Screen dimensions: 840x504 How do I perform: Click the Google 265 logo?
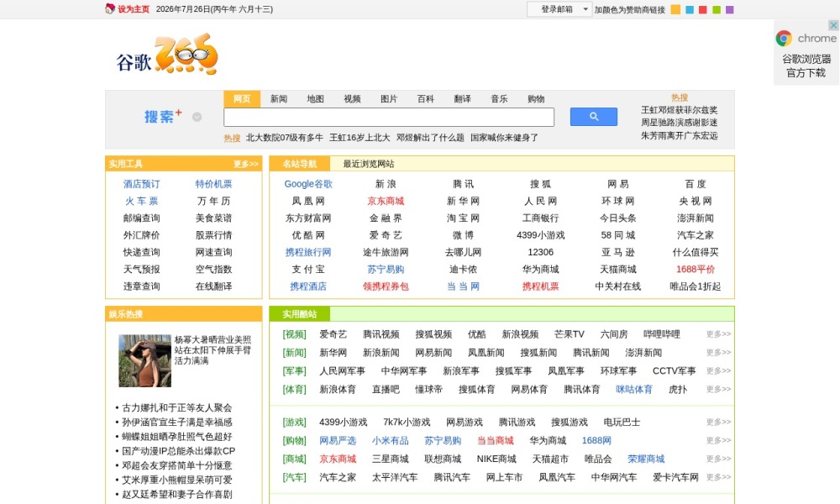pyautogui.click(x=167, y=55)
